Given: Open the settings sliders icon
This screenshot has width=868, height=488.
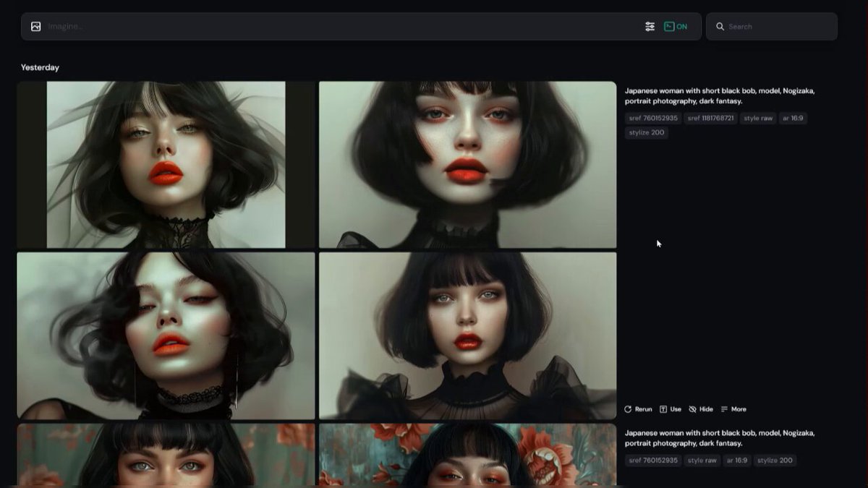Looking at the screenshot, I should coord(650,27).
